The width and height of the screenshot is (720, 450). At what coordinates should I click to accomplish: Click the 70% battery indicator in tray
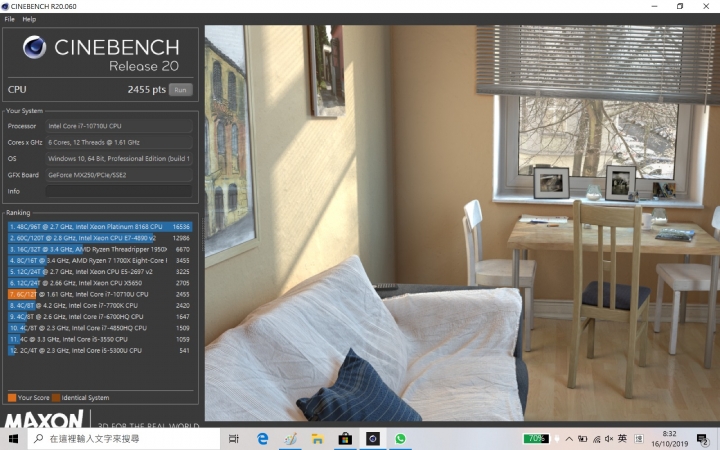click(536, 439)
